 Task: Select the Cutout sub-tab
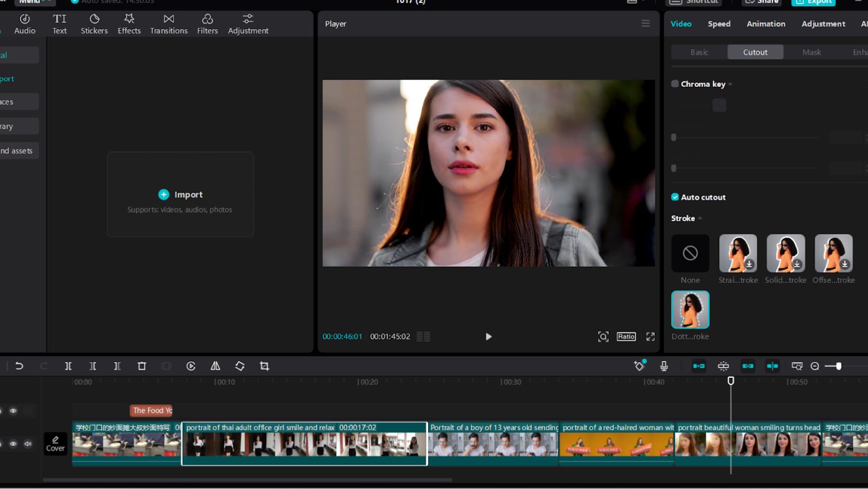(755, 52)
